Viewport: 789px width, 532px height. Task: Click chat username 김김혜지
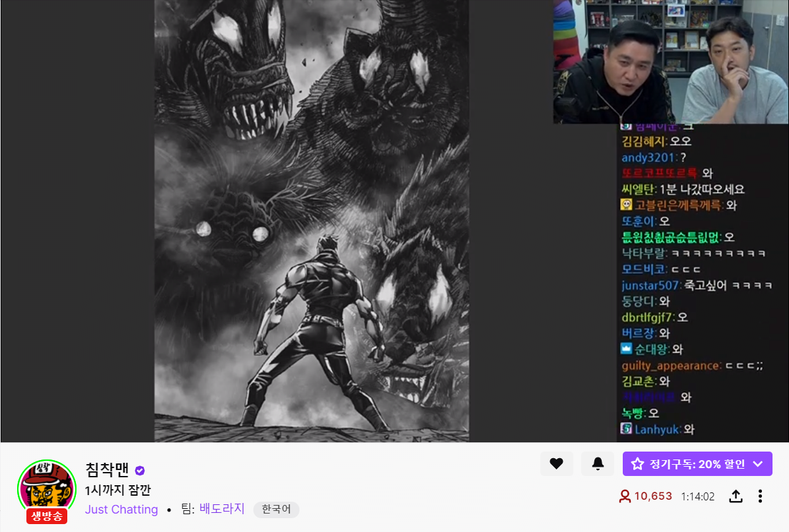[643, 141]
